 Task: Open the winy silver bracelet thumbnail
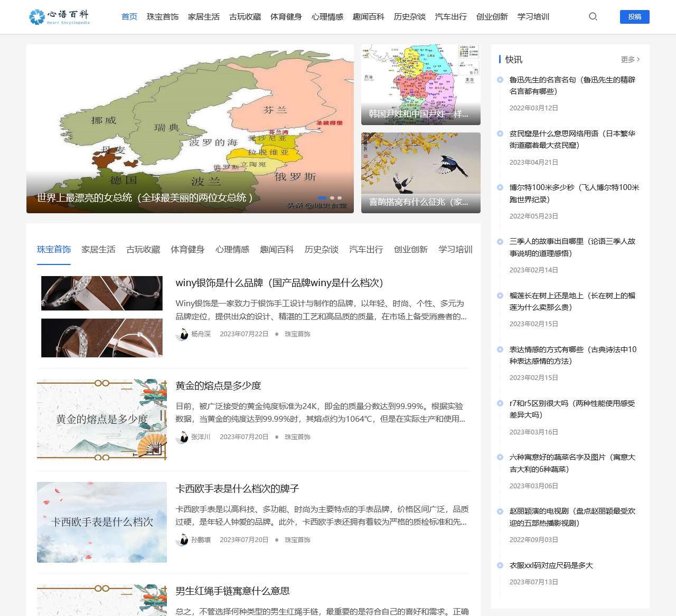click(x=102, y=317)
